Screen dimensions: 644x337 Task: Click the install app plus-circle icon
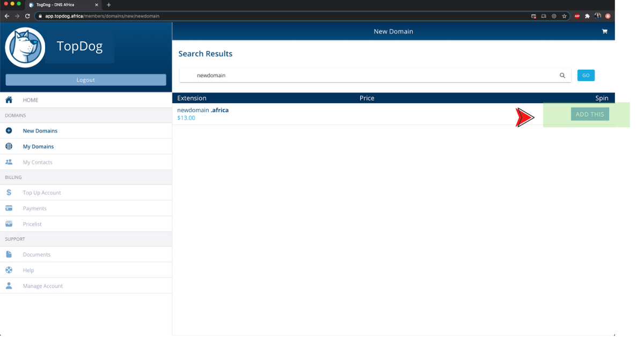click(554, 16)
